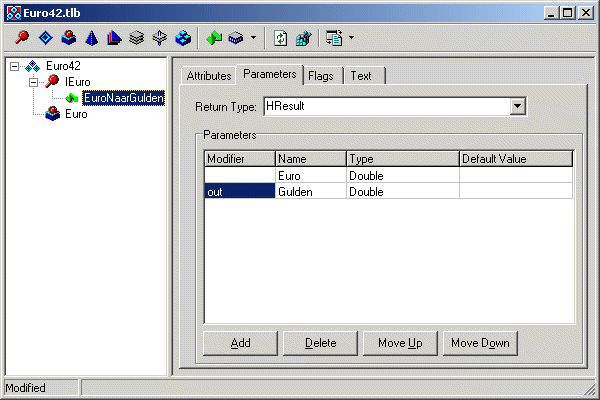Click the New Interface toolbar icon

(22, 38)
